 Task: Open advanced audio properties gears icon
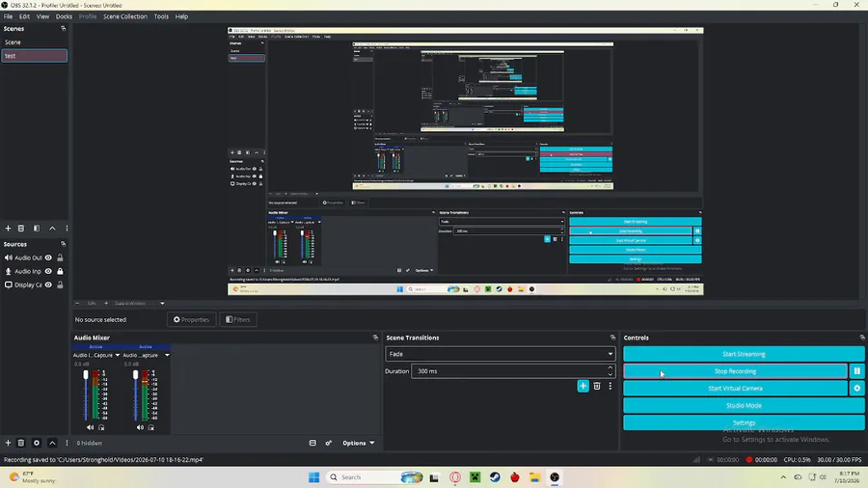tap(328, 443)
